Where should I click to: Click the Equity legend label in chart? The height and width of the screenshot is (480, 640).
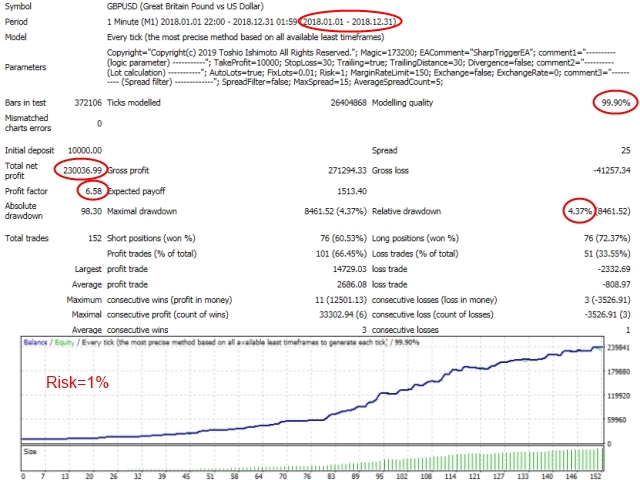[64, 342]
